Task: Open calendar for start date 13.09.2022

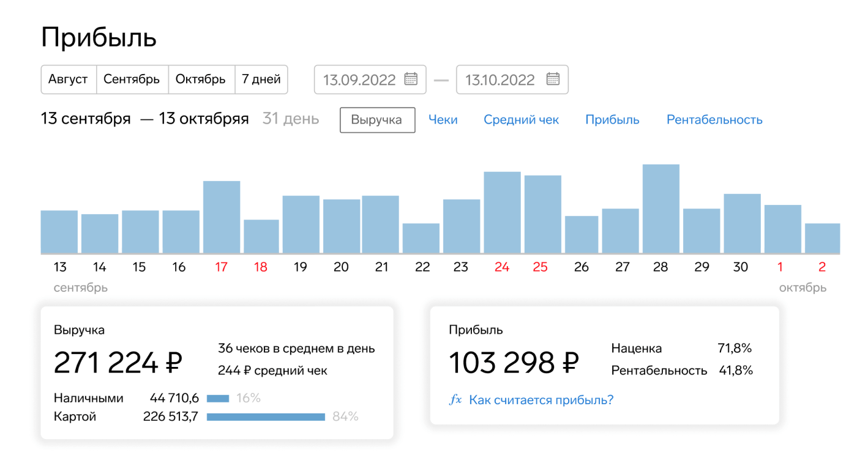Action: (411, 79)
